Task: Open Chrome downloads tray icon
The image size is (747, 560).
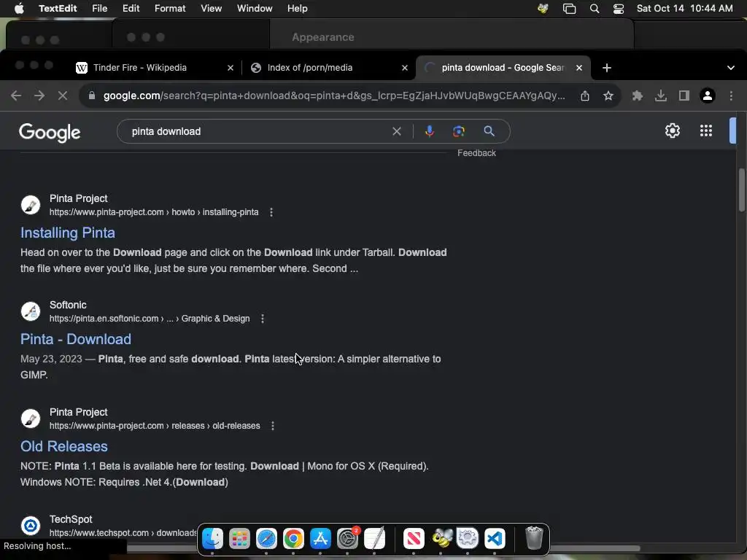Action: pyautogui.click(x=661, y=96)
